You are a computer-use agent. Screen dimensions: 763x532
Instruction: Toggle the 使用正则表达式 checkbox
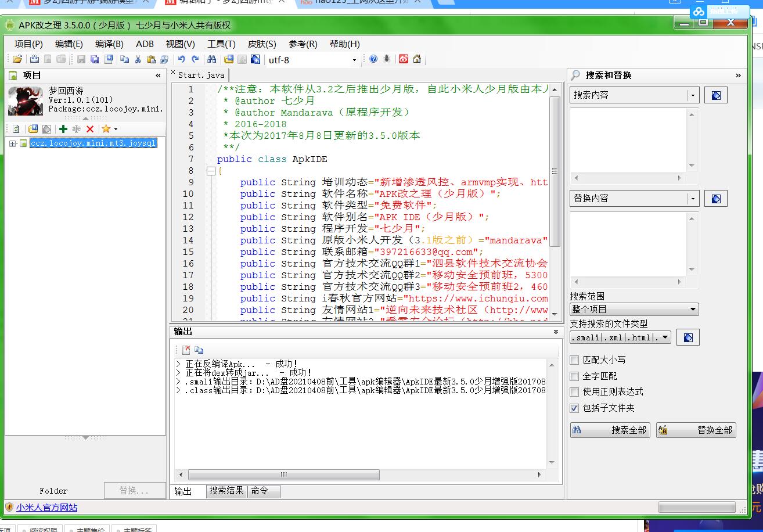click(x=574, y=392)
